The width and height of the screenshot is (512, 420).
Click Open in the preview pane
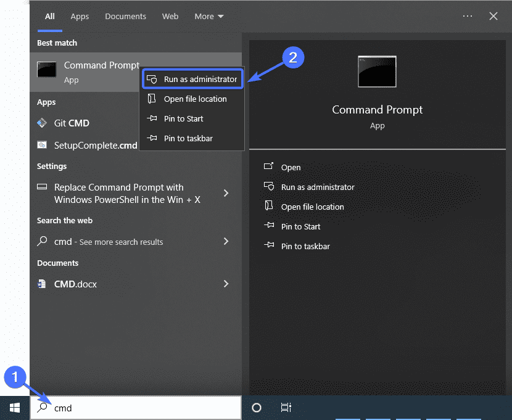click(x=291, y=167)
